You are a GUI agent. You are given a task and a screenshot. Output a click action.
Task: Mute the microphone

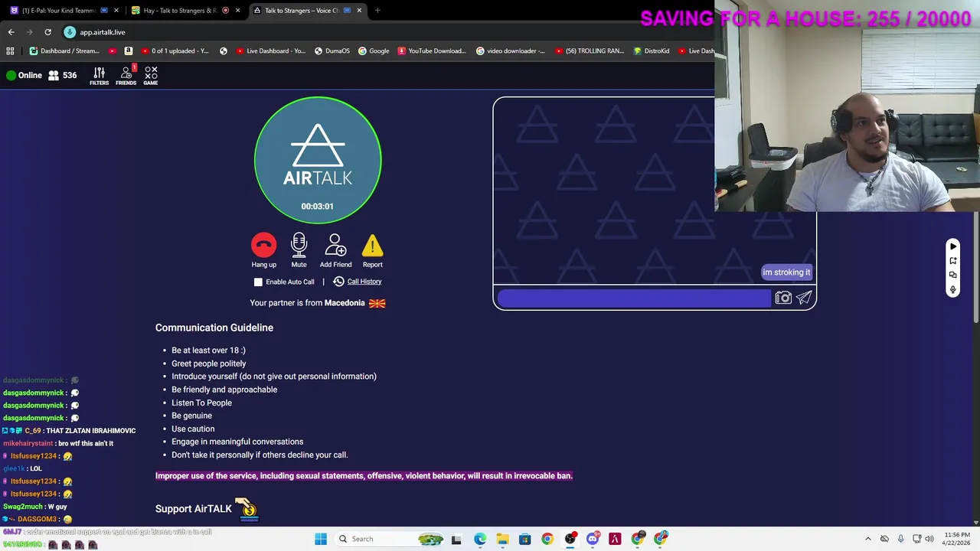(299, 251)
